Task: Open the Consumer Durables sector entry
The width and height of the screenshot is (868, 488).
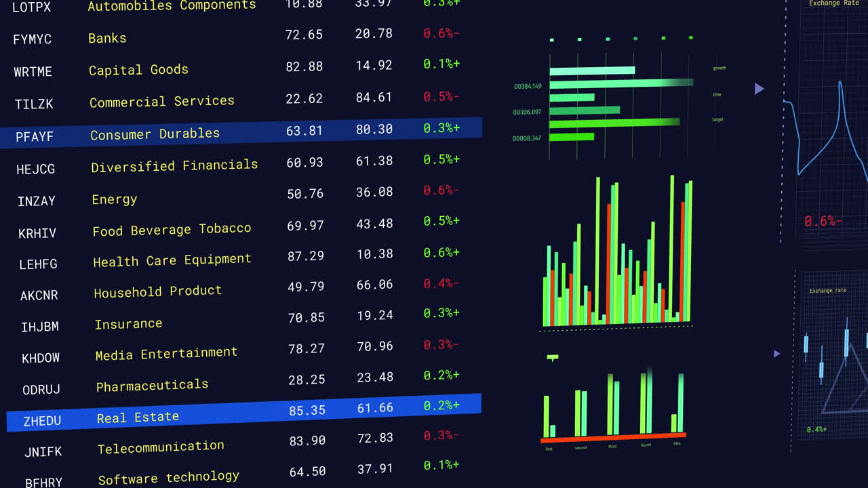Action: 155,134
